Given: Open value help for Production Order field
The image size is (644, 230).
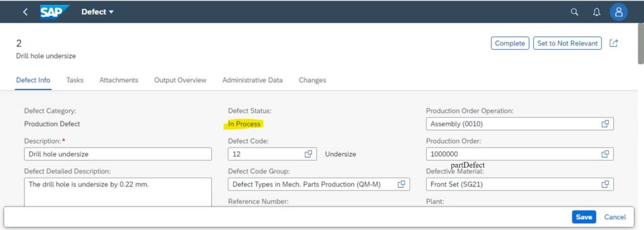Looking at the screenshot, I should pos(605,154).
